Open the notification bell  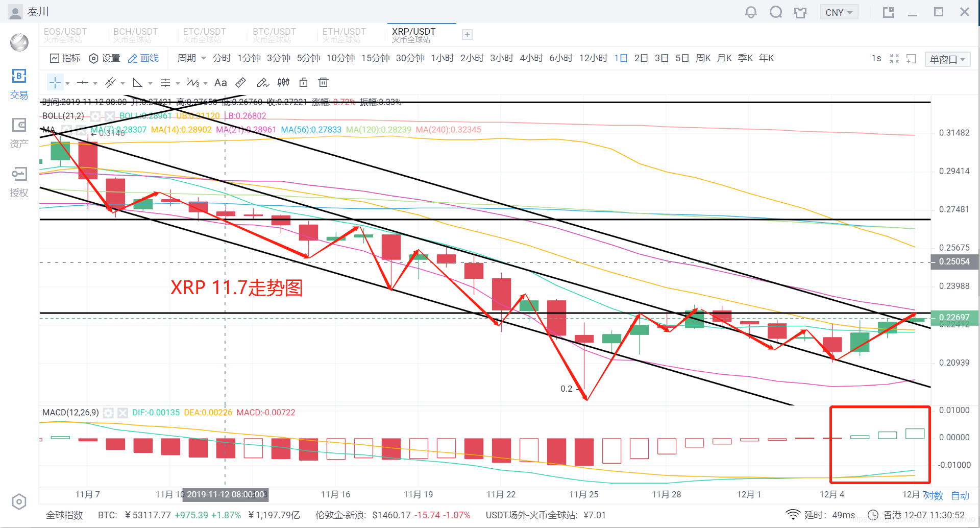[x=751, y=12]
